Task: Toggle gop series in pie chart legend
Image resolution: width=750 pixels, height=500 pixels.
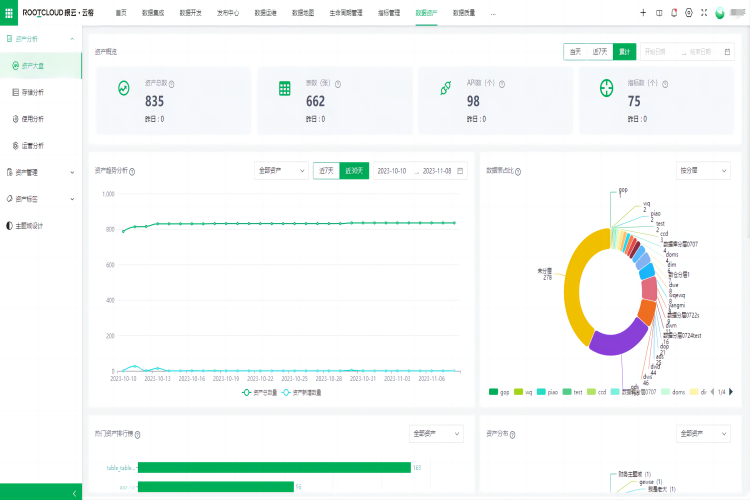Action: pos(499,392)
